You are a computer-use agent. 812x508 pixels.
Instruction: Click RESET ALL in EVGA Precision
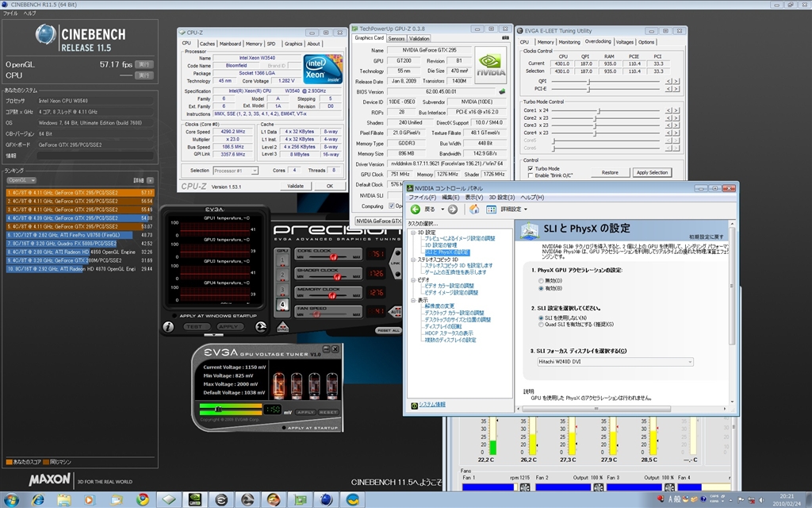[x=389, y=330]
